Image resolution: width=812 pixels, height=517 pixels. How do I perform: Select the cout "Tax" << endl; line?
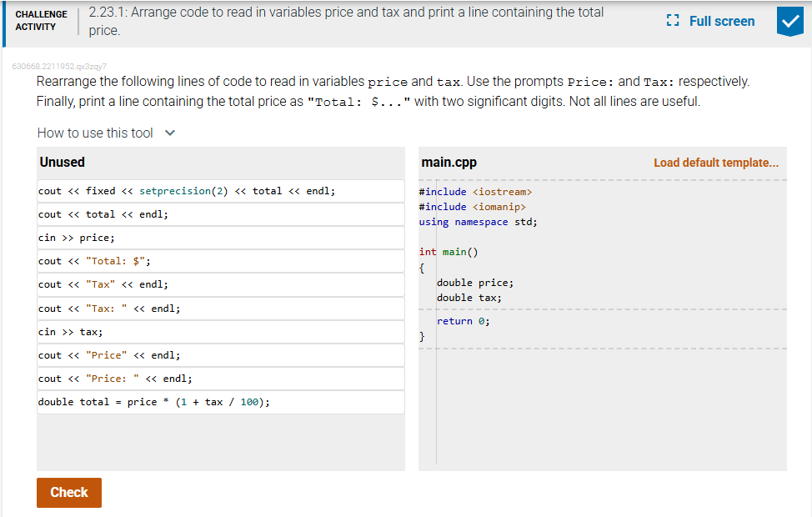[221, 284]
